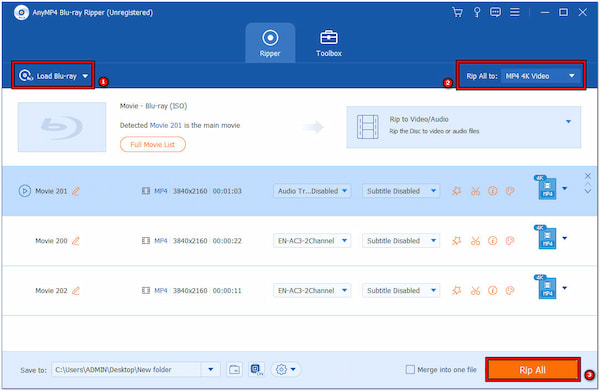Click the scissors cut icon for Movie 201

click(x=475, y=191)
